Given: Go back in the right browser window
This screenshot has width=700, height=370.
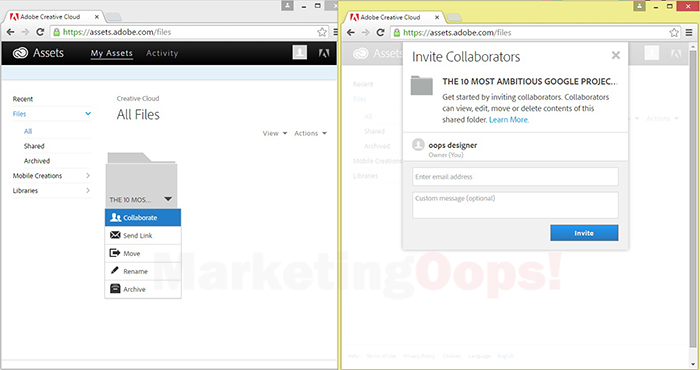Looking at the screenshot, I should coord(351,33).
